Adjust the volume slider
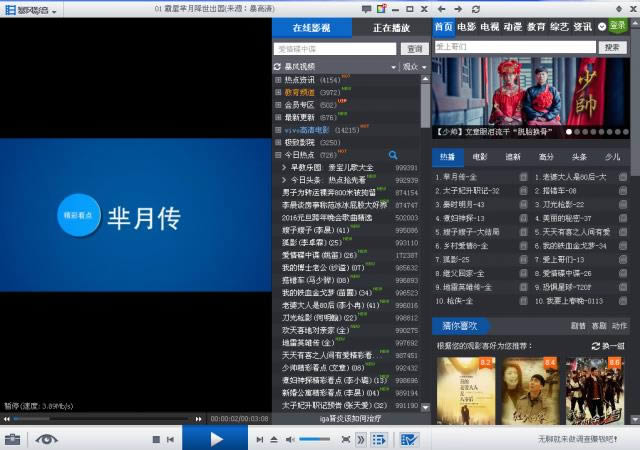 [x=314, y=439]
